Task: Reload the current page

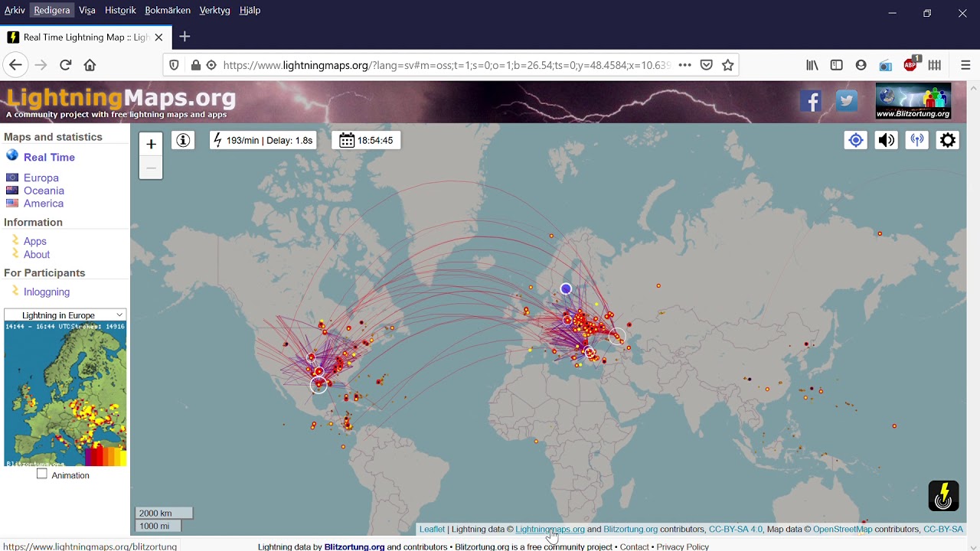Action: pos(66,65)
